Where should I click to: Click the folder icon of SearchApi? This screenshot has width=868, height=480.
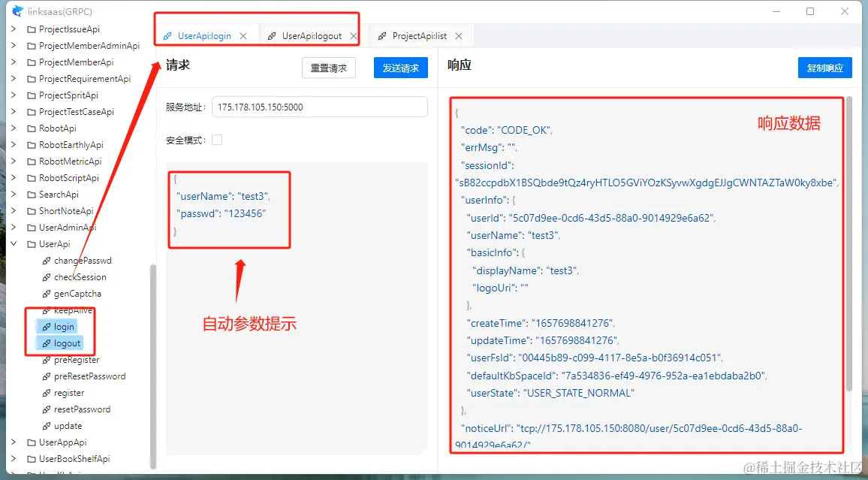(x=31, y=195)
